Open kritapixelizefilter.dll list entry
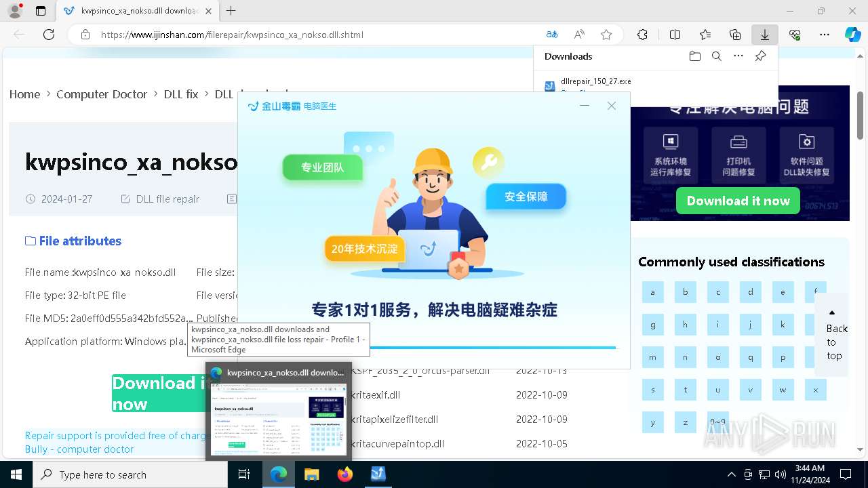 pos(394,420)
